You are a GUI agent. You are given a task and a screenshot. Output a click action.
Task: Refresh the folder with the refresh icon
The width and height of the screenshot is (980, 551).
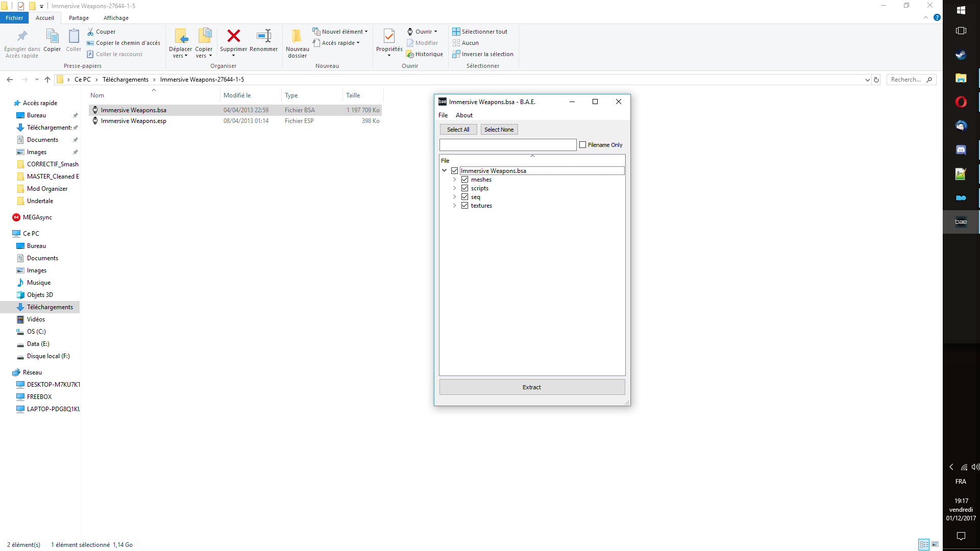click(876, 80)
